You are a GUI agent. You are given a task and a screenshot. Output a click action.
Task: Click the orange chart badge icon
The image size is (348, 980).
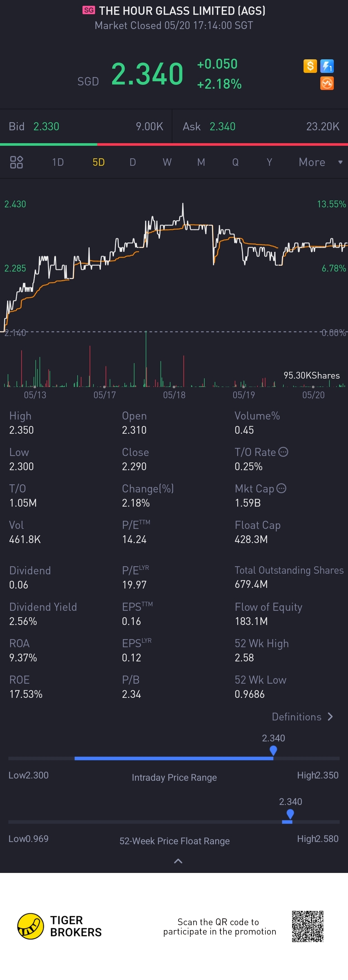pos(327,83)
